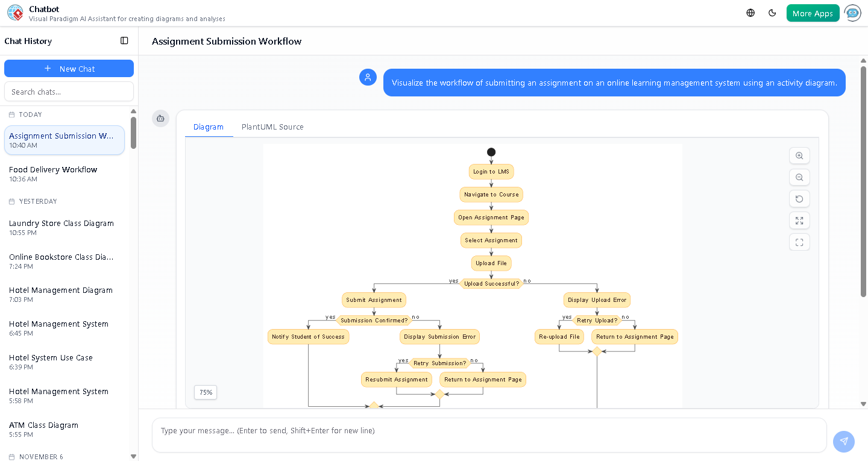Enter fullscreen diagram view
The height and width of the screenshot is (461, 868).
(799, 242)
